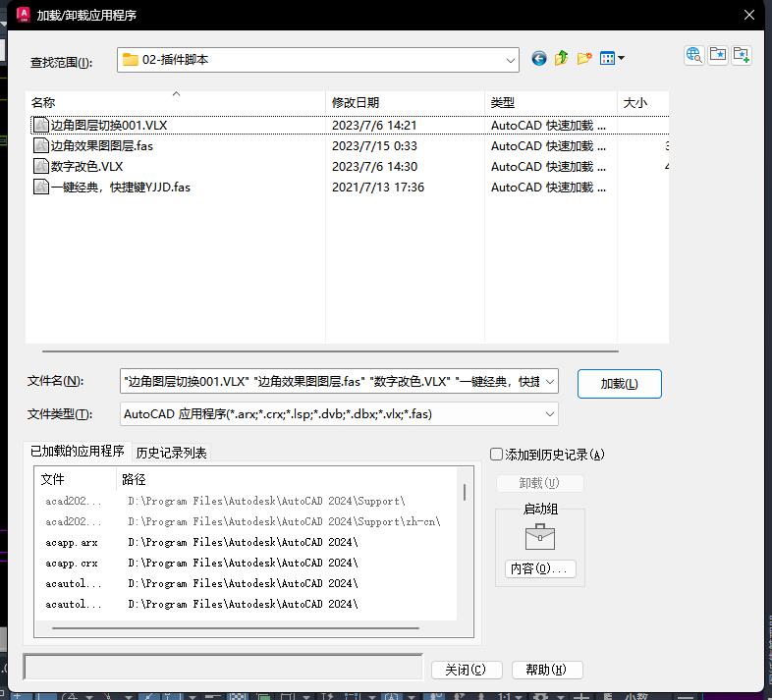Screen dimensions: 772x700
Task: Switch to 历史记录列表 tab
Action: click(171, 453)
